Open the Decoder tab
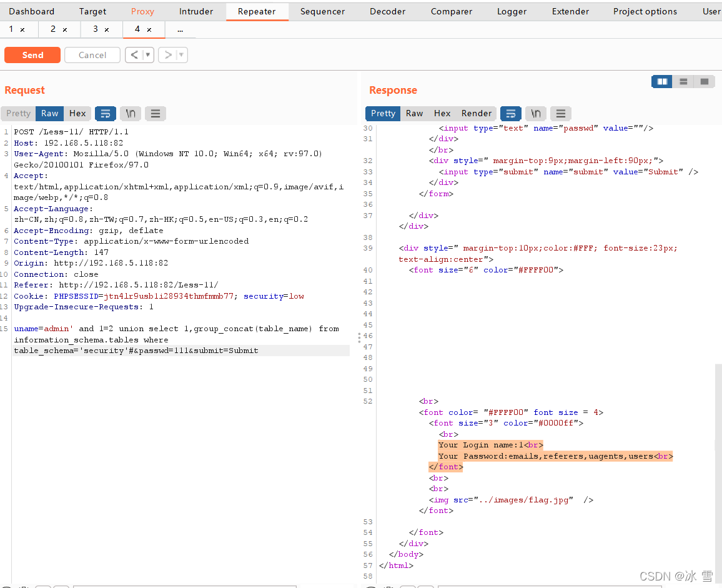The width and height of the screenshot is (722, 588). point(388,11)
